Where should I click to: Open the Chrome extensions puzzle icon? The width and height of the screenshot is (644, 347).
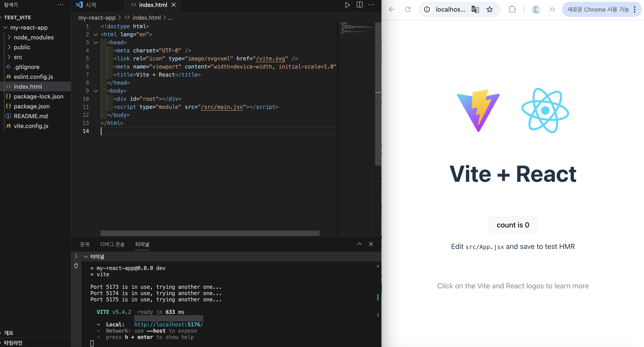pyautogui.click(x=512, y=9)
